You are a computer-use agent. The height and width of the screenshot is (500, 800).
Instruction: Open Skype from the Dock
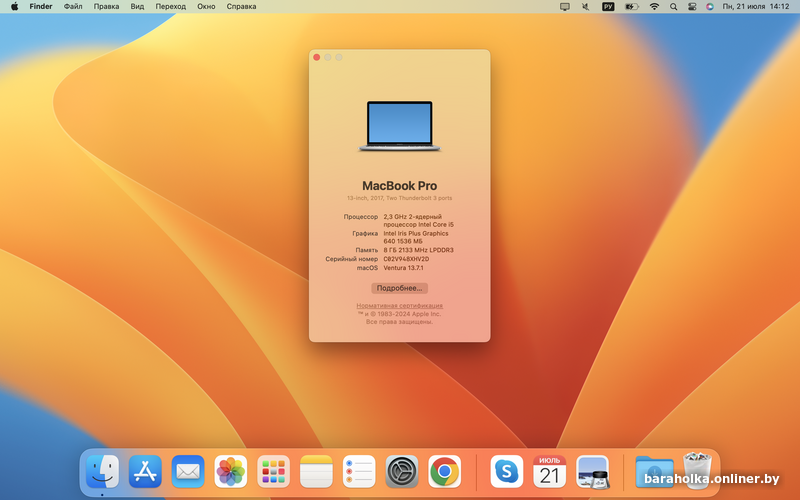tap(507, 471)
